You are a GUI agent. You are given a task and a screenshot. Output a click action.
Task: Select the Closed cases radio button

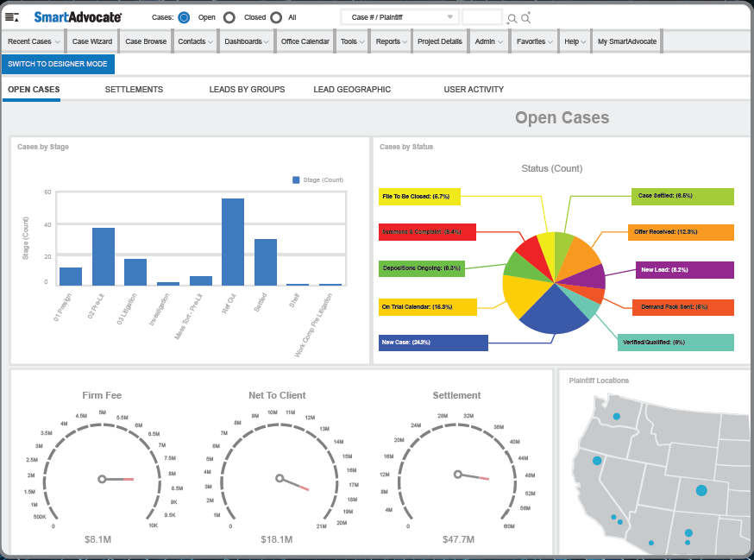click(x=229, y=17)
